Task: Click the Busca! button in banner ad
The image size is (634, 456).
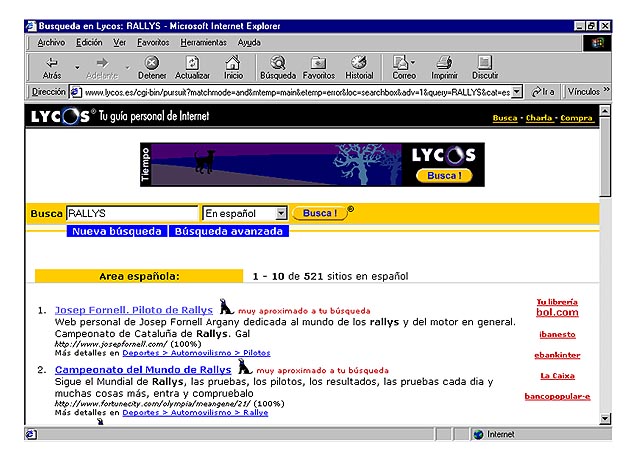Action: [444, 176]
